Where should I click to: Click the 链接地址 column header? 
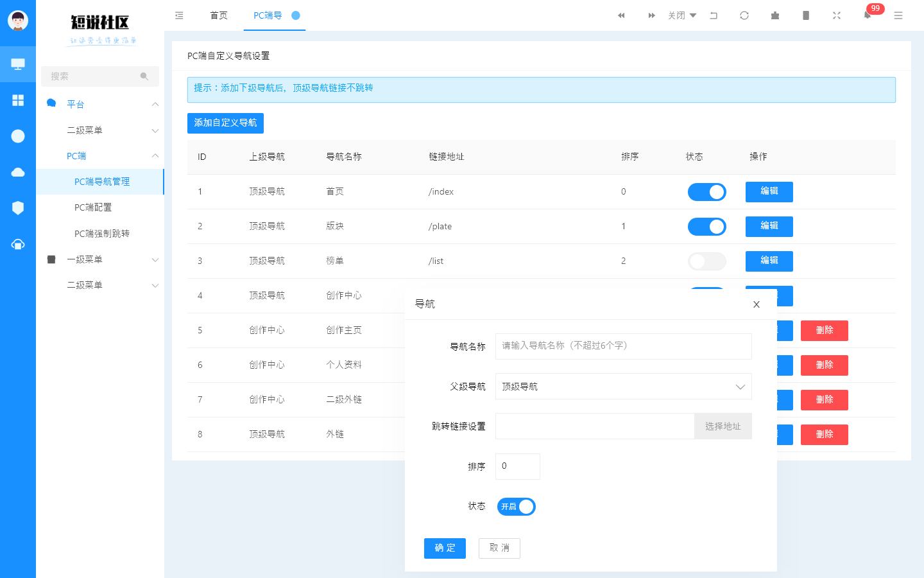447,157
